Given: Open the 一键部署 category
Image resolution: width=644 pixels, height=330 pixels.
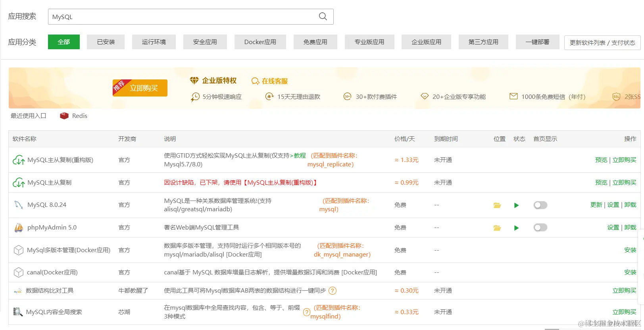Looking at the screenshot, I should 538,42.
